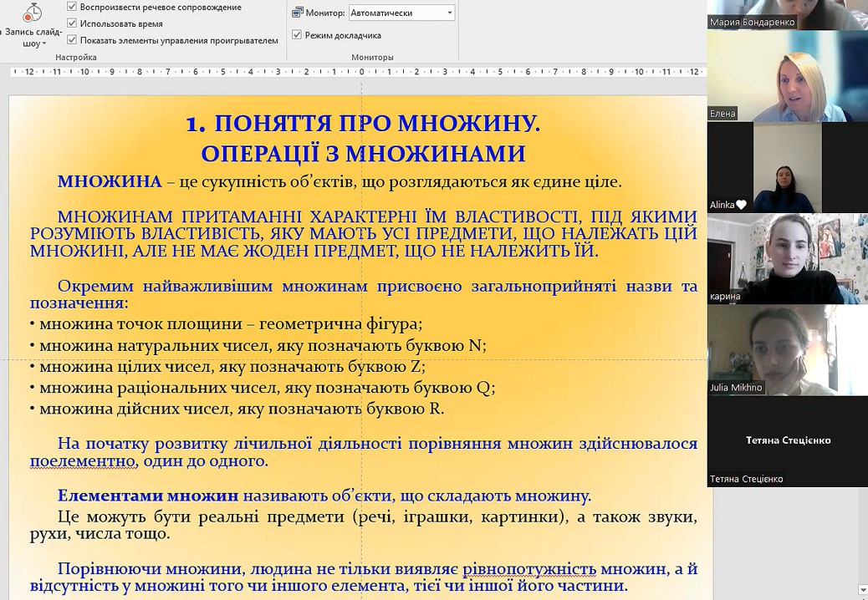
Task: Click the heart icon next to Alinka
Action: coord(741,206)
